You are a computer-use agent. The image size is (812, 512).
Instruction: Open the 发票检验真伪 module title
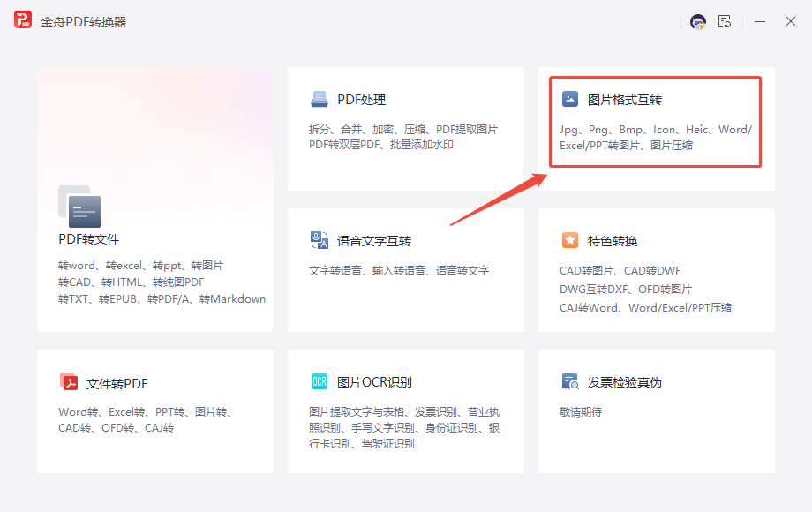tap(625, 382)
